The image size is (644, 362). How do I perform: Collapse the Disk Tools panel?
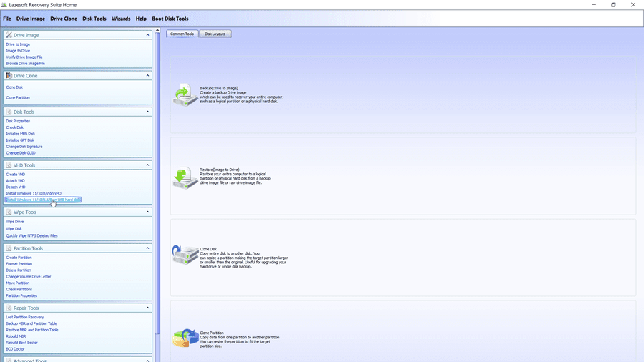tap(148, 112)
